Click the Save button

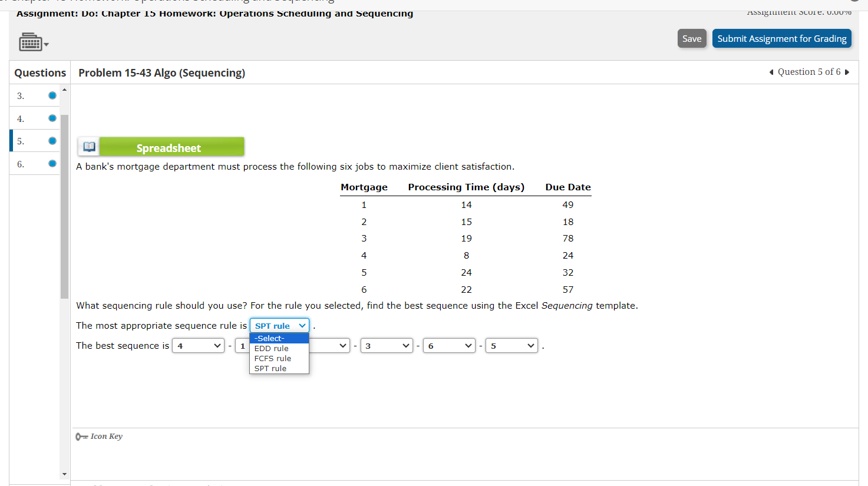[x=692, y=38]
